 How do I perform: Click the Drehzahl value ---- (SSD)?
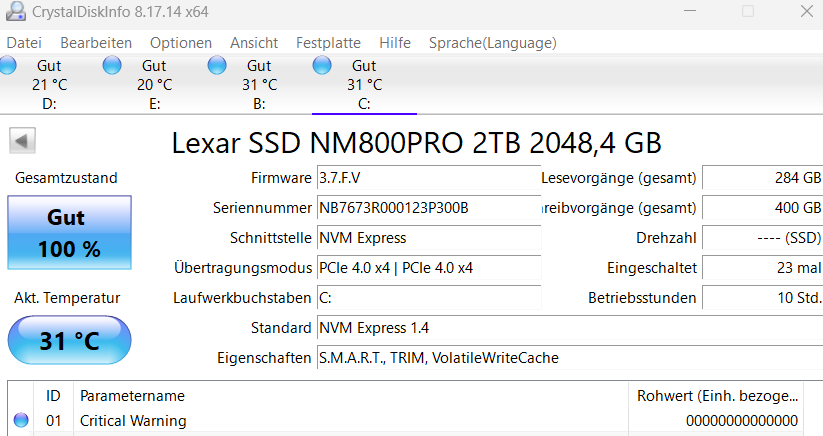tap(763, 238)
